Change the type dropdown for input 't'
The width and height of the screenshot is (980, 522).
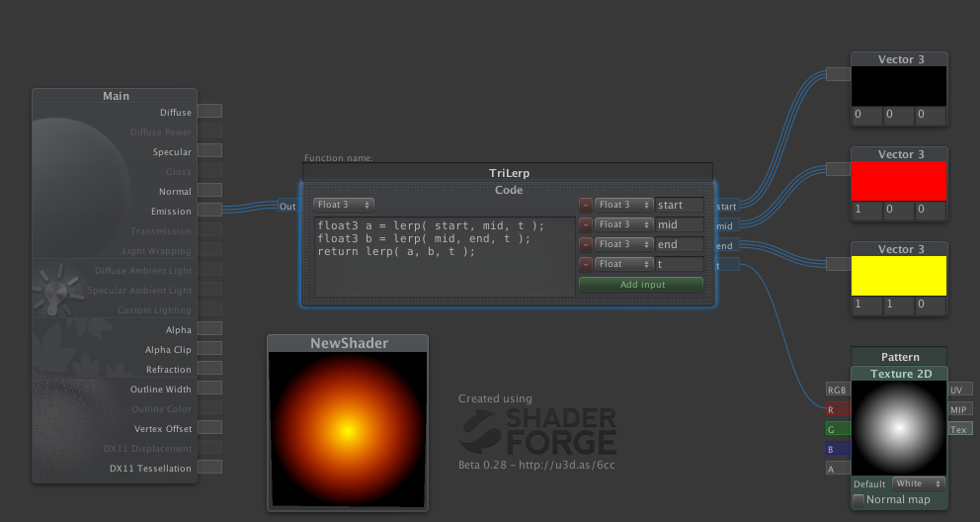623,264
